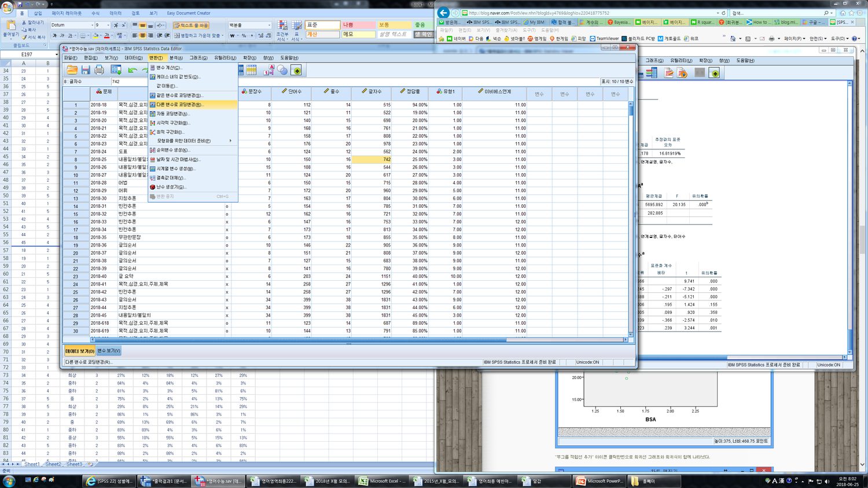Go back using the browser Back arrow

tap(444, 13)
